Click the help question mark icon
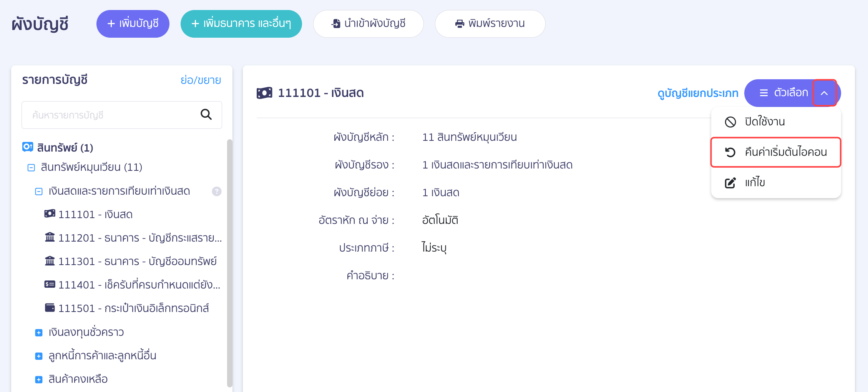 (x=217, y=191)
